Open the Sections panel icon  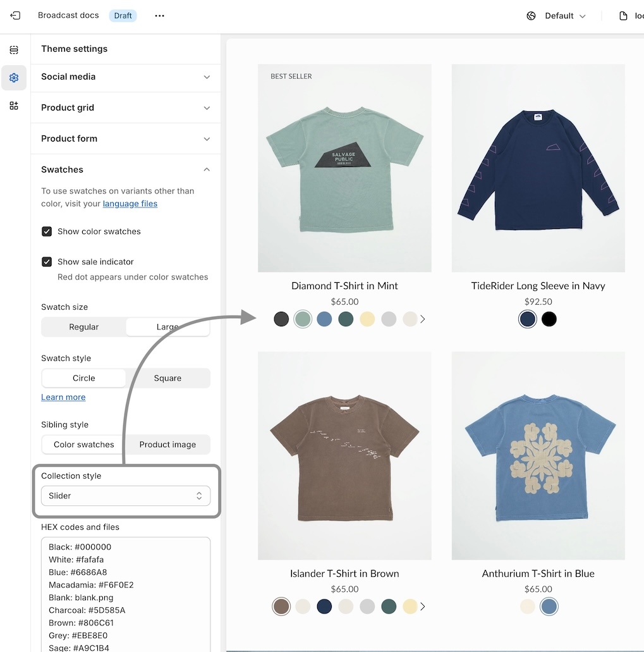(x=14, y=50)
